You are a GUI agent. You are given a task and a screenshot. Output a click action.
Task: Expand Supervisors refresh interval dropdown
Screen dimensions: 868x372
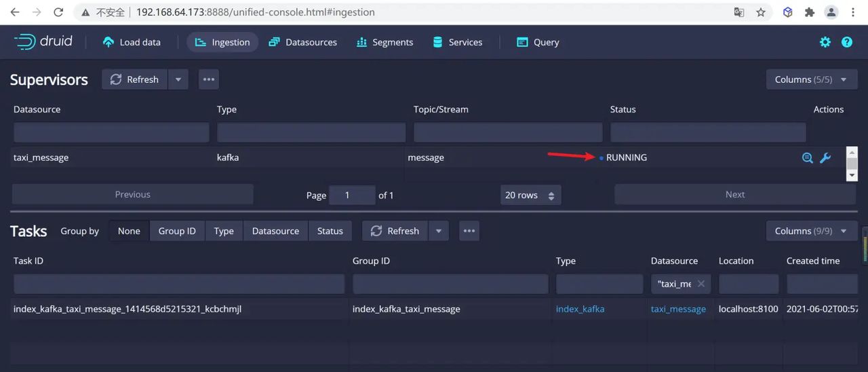[178, 79]
